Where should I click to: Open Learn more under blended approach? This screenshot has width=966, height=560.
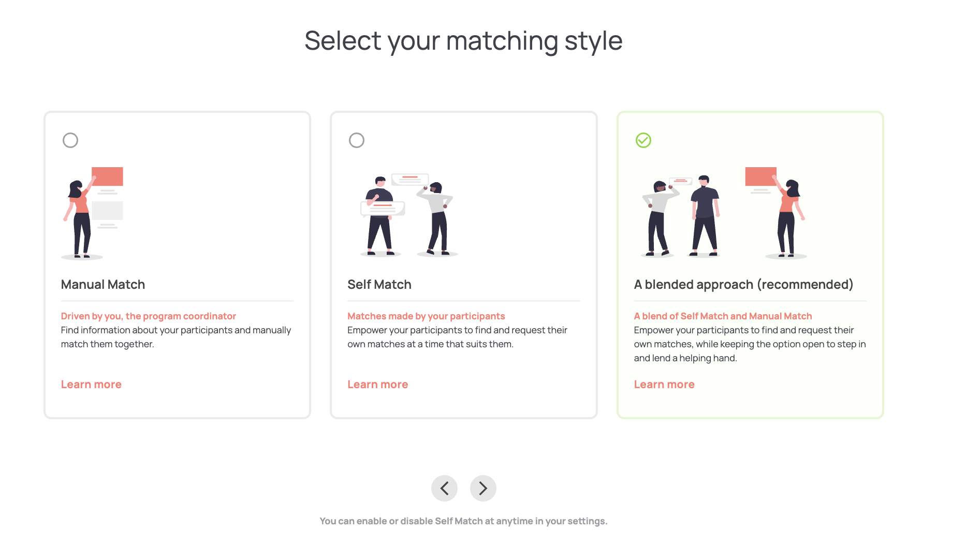[x=664, y=385]
